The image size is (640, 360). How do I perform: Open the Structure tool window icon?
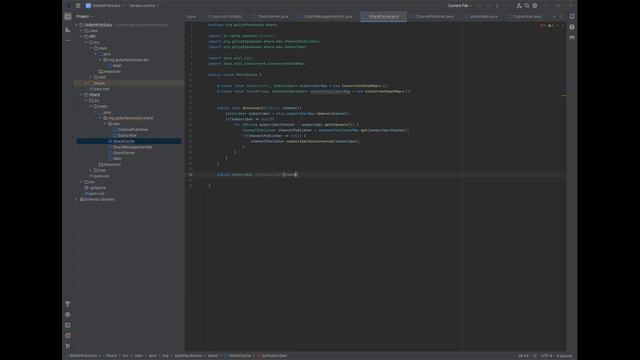(68, 30)
